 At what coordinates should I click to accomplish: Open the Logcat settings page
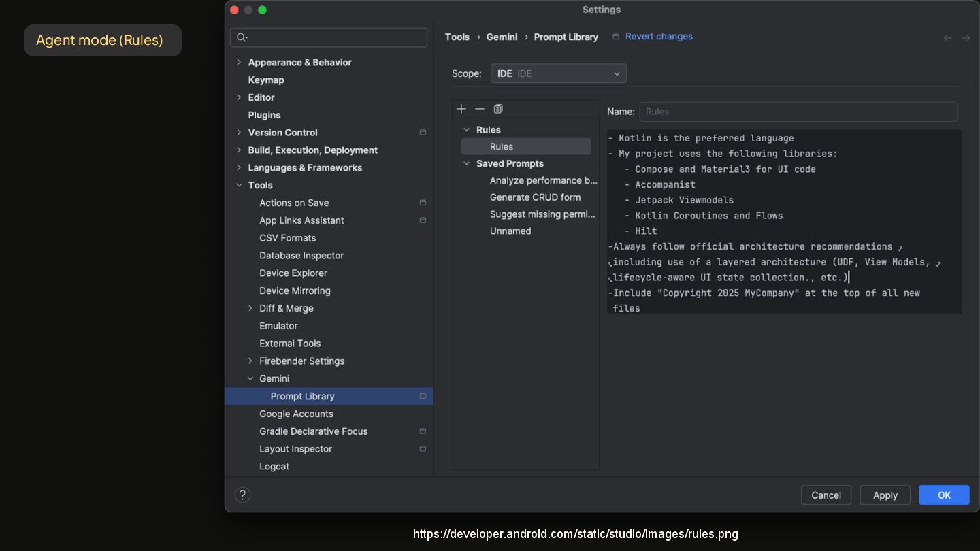coord(274,467)
